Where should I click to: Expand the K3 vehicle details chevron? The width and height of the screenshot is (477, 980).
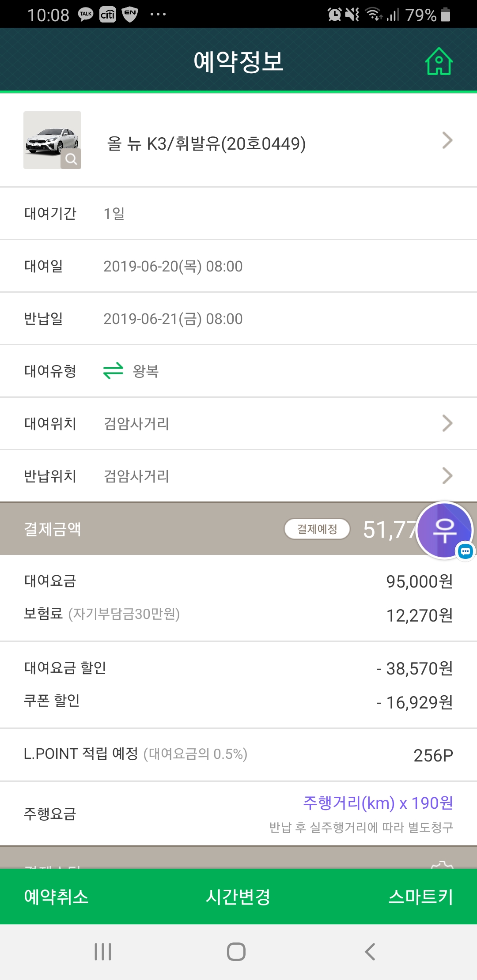(447, 141)
